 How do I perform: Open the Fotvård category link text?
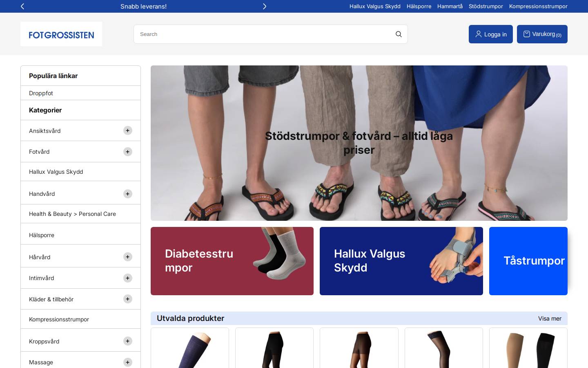(39, 152)
